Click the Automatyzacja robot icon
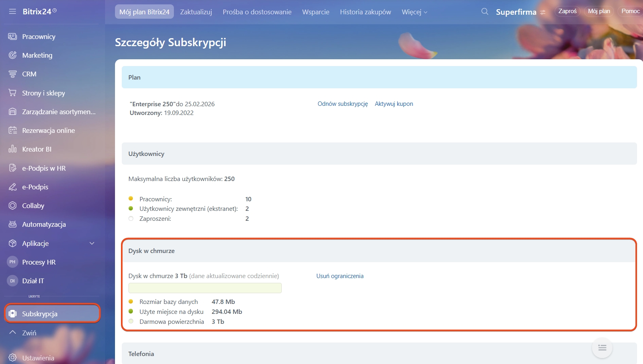The height and width of the screenshot is (364, 643). (13, 224)
